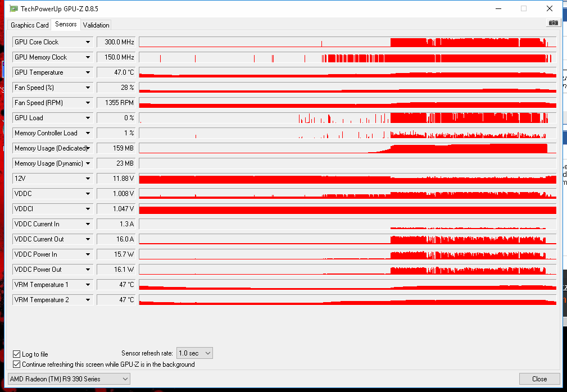
Task: Click the 28 % fan speed value
Action: (x=116, y=88)
